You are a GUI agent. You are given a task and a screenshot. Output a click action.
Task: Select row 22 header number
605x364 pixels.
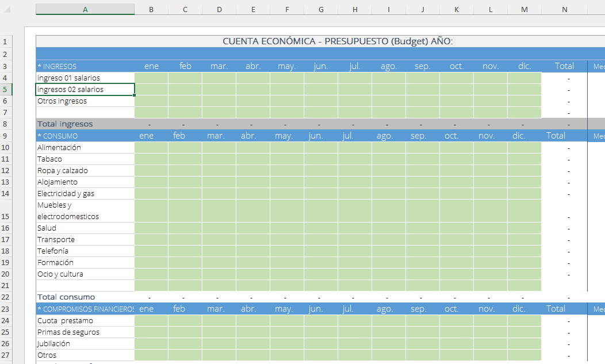coord(5,297)
